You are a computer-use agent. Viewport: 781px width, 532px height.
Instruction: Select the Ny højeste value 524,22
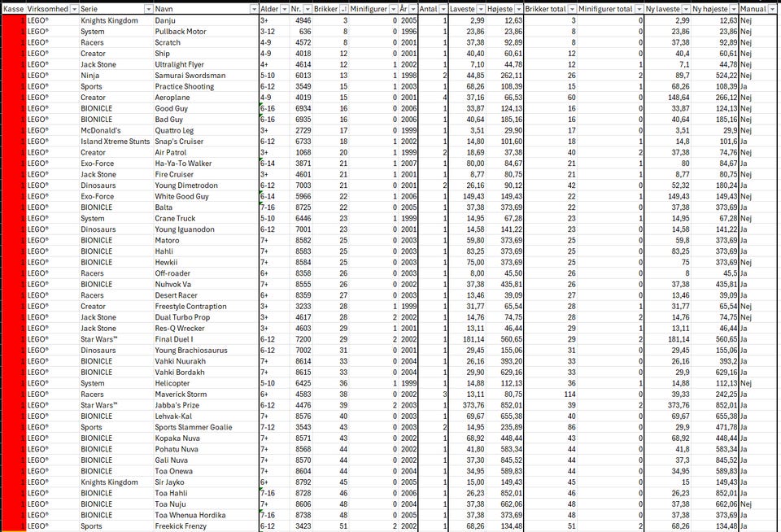pyautogui.click(x=714, y=75)
